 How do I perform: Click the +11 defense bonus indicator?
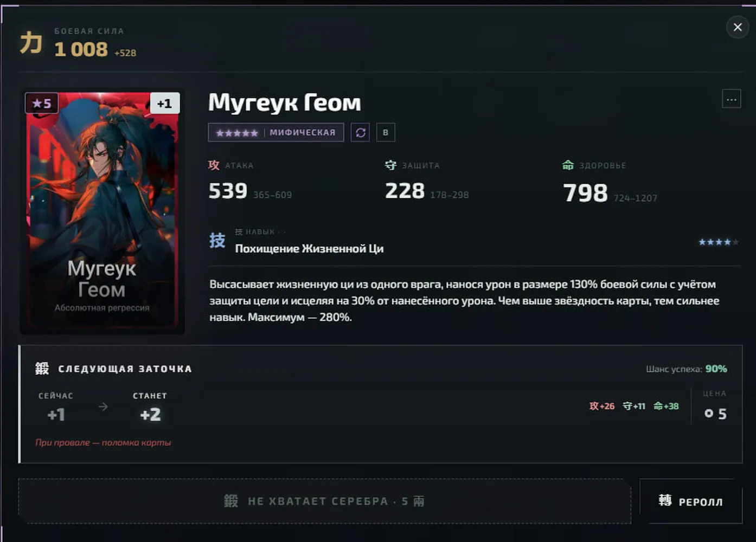click(x=634, y=406)
